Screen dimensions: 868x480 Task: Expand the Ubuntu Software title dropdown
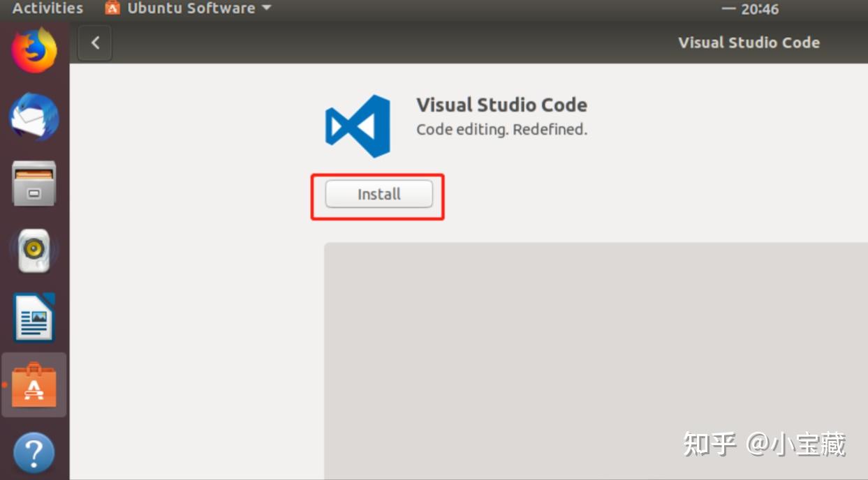click(x=265, y=8)
